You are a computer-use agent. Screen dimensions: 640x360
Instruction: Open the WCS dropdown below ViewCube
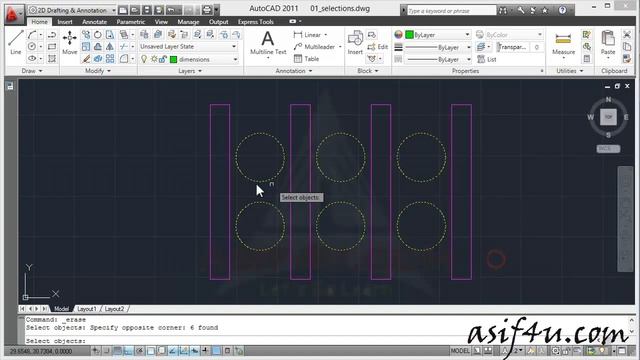click(608, 149)
